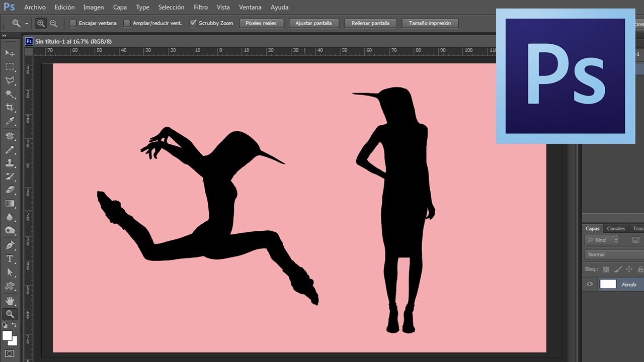The height and width of the screenshot is (362, 644).
Task: Select the Magic Wand tool
Action: point(10,94)
